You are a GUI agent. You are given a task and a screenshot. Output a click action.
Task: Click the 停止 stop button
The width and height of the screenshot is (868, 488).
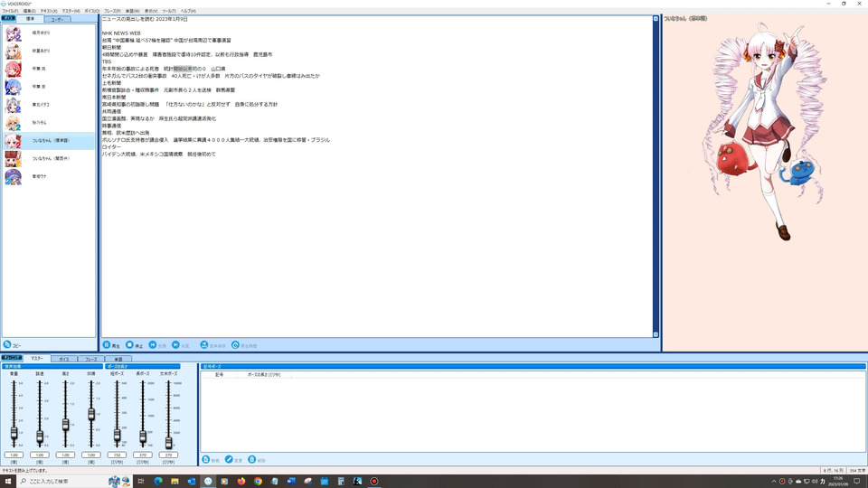134,344
